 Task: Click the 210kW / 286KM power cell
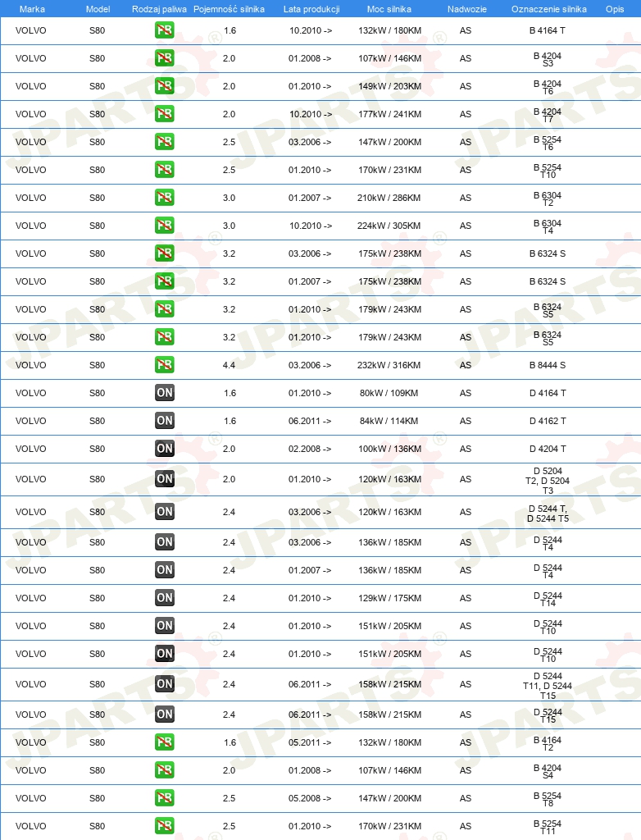pyautogui.click(x=389, y=198)
